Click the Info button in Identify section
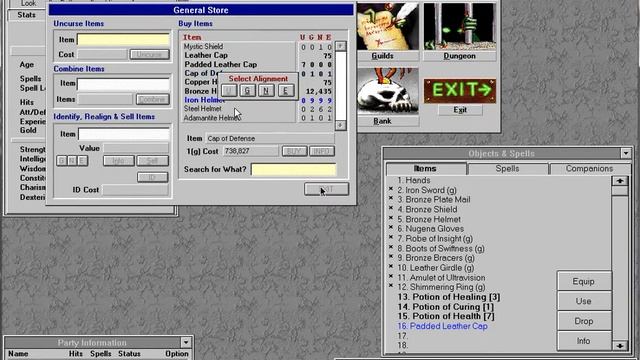 coord(118,161)
